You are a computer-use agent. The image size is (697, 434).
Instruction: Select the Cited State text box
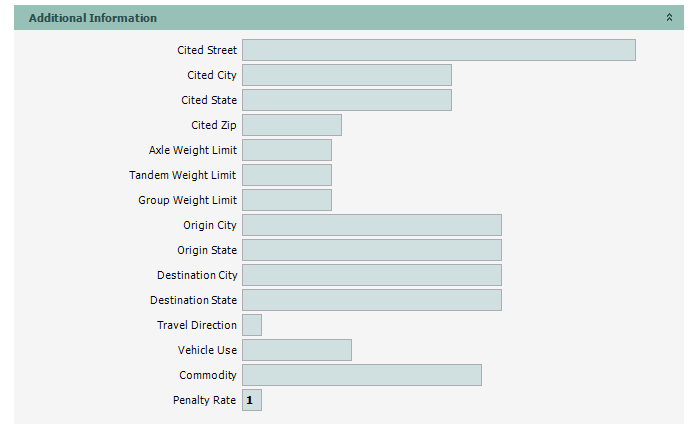pyautogui.click(x=346, y=100)
